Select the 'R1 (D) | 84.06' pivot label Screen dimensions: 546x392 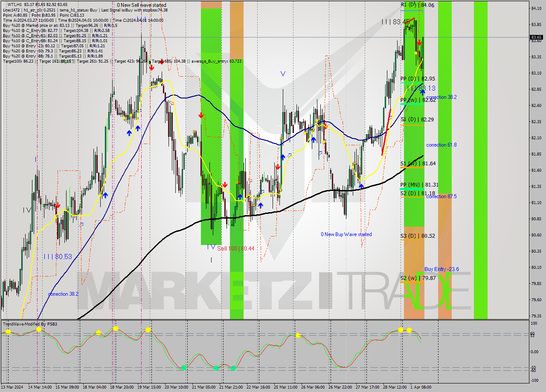(x=417, y=5)
